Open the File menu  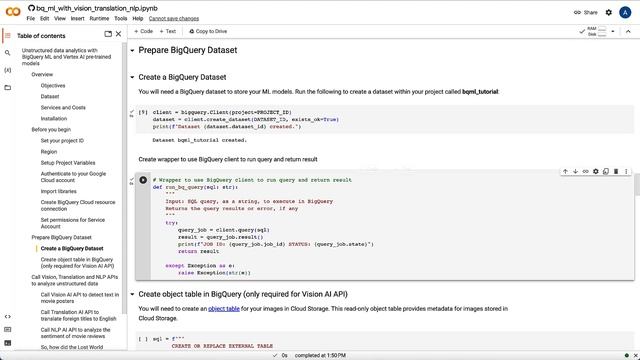(31, 18)
